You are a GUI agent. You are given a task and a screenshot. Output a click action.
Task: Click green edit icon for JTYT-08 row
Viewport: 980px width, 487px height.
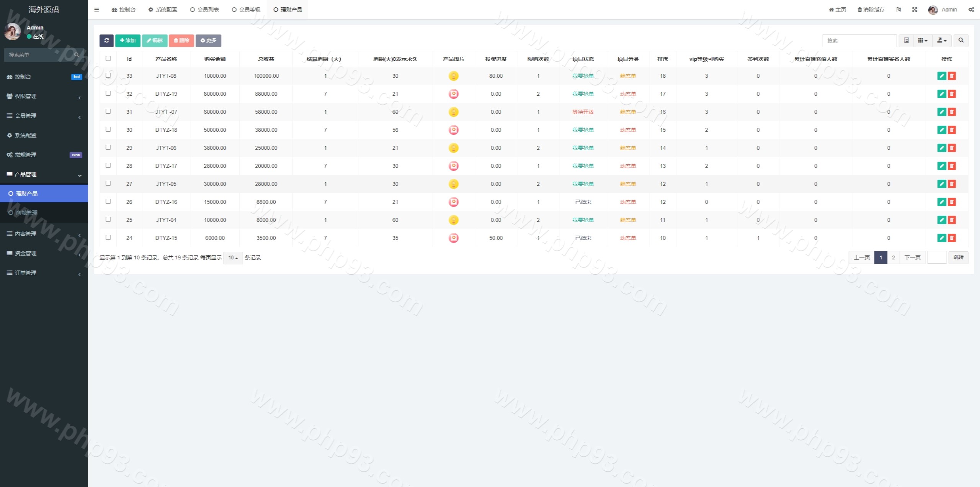pos(942,76)
